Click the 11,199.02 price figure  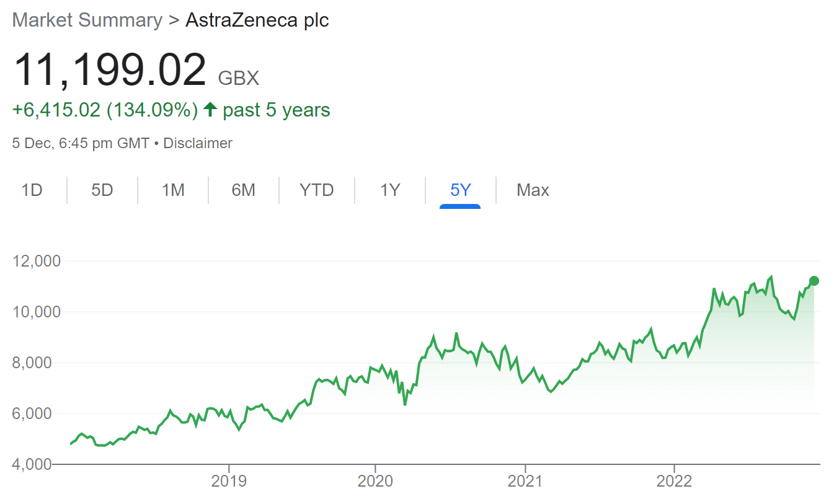pyautogui.click(x=109, y=70)
